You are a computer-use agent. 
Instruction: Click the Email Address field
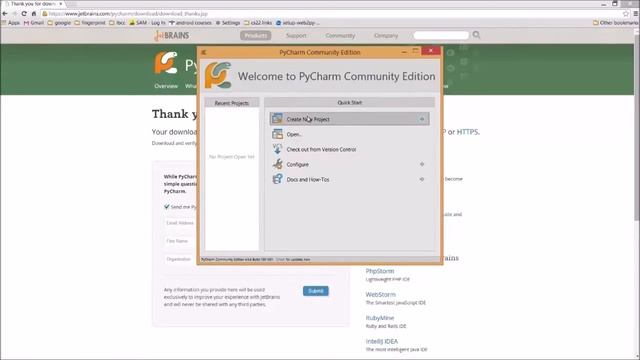tap(181, 223)
